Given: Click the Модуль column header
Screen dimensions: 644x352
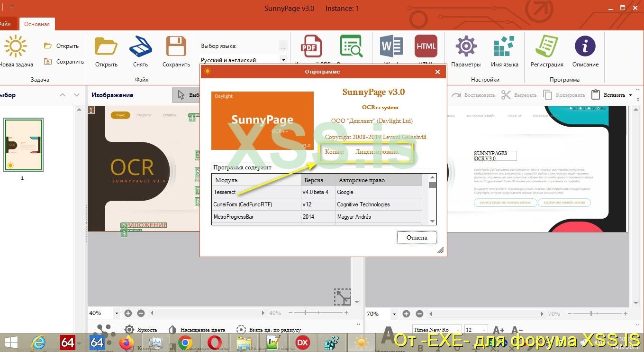Looking at the screenshot, I should [256, 180].
